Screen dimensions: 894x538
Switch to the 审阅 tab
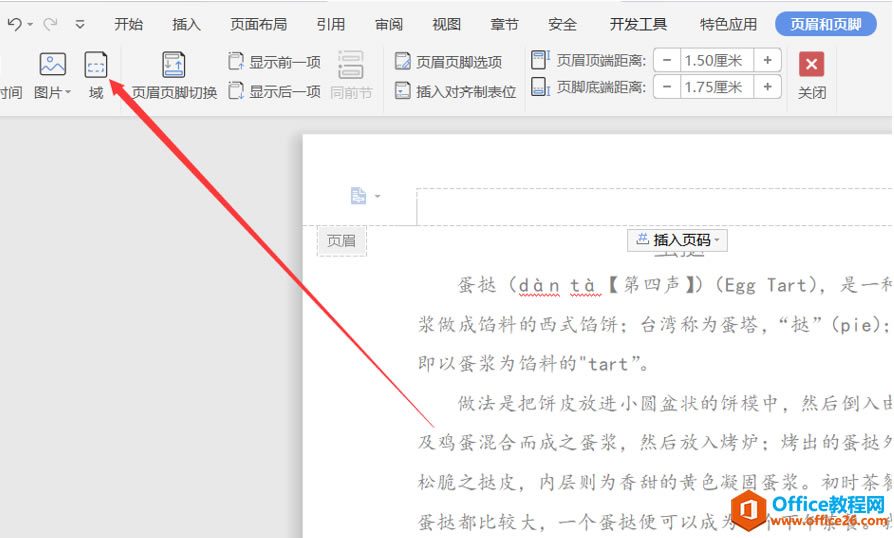(389, 25)
